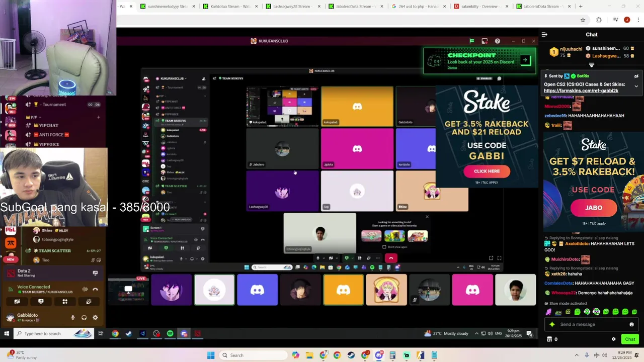Switch to sunshinemelodyyy Stream tab

[168, 7]
